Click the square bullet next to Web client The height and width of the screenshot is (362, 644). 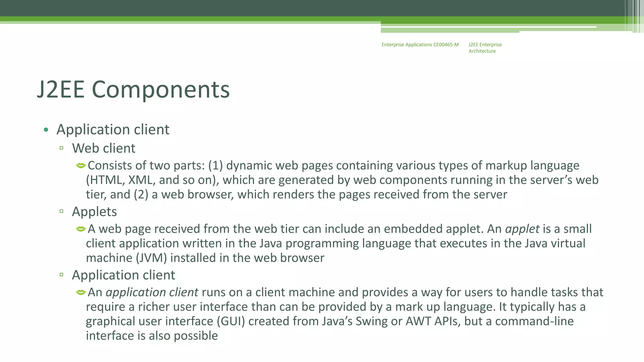point(61,148)
